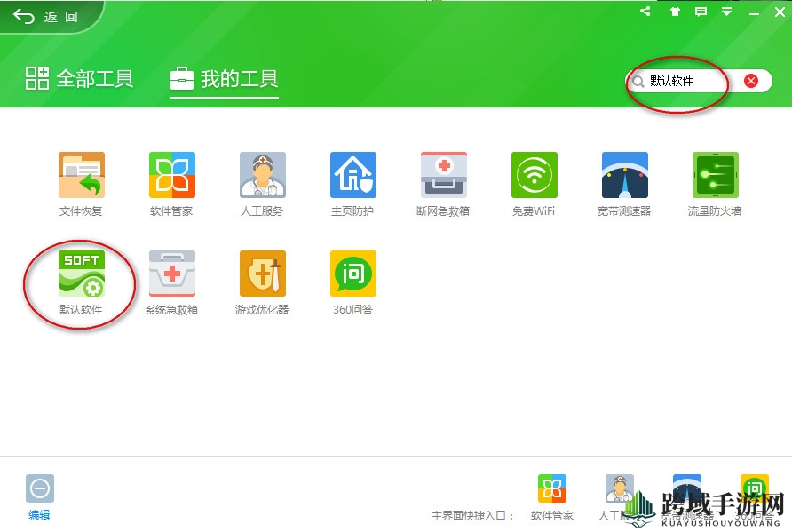
Task: Launch the 断网急救箱 network rescue tool
Action: tap(443, 175)
